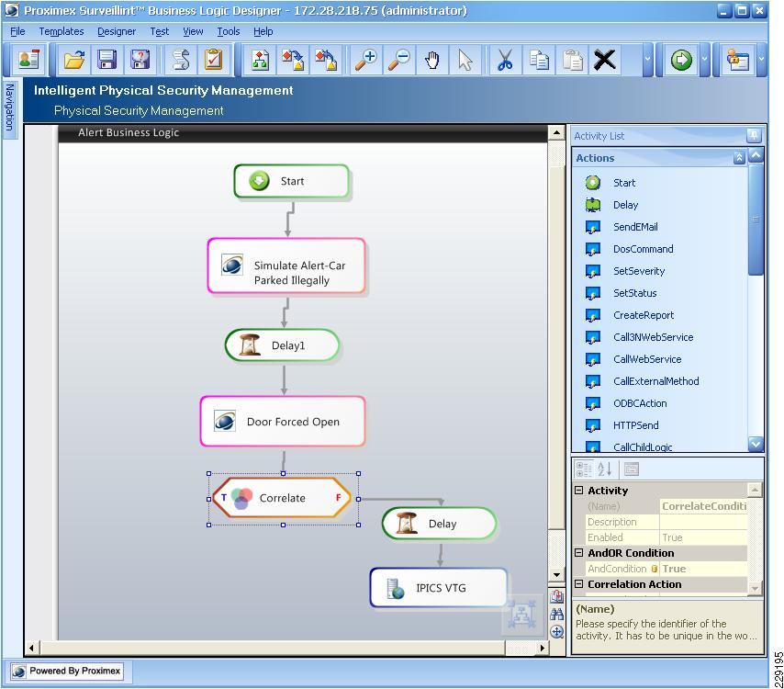Click the Paste clipboard icon
The width and height of the screenshot is (784, 689).
pos(572,60)
